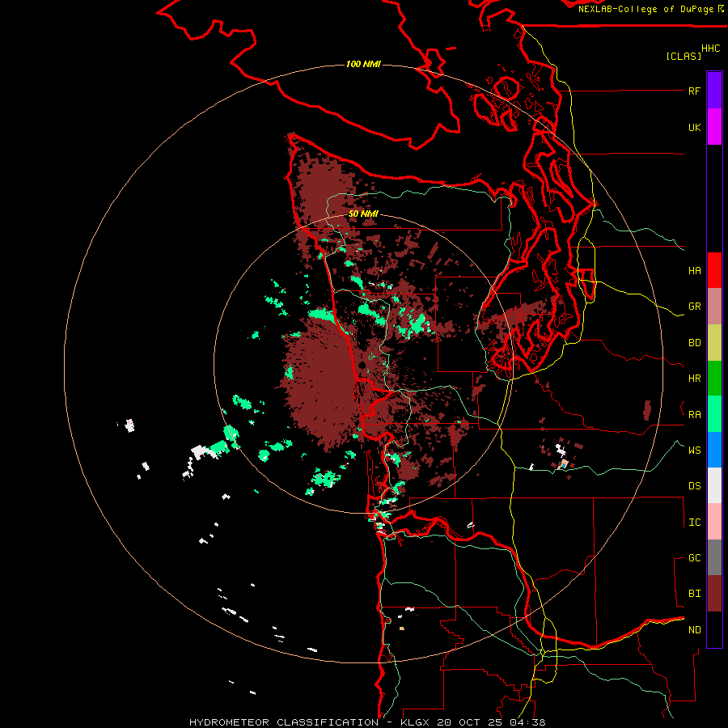
Task: Click the GR legend label
Action: pyautogui.click(x=694, y=307)
